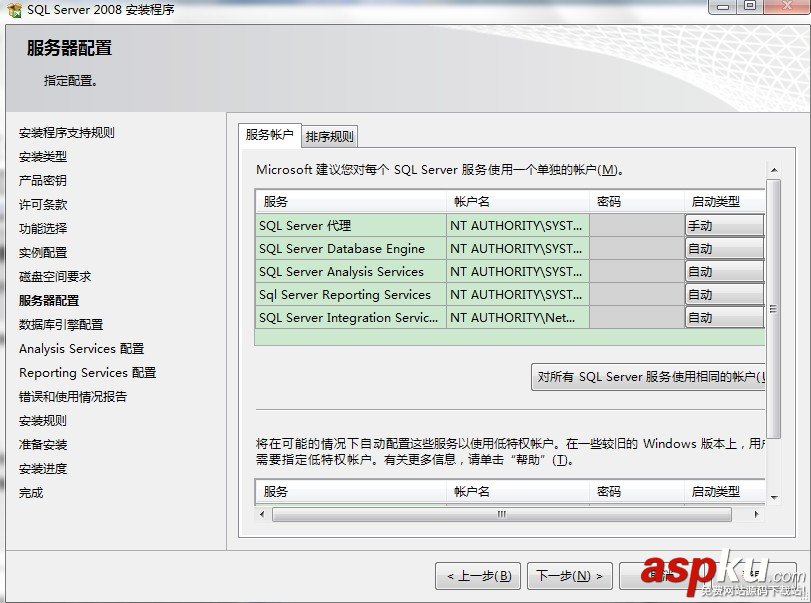Select account name cell for SQL Server 代理
Image resolution: width=811 pixels, height=603 pixels.
518,225
